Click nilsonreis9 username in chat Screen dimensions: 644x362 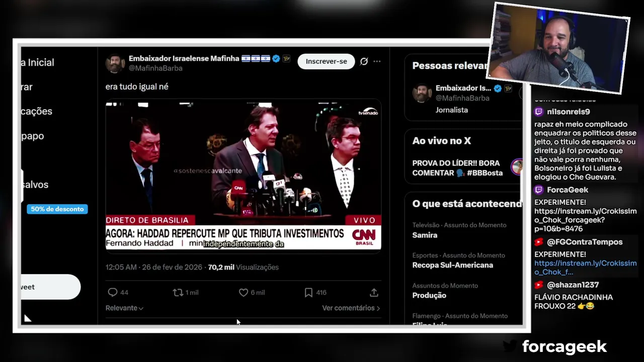569,112
